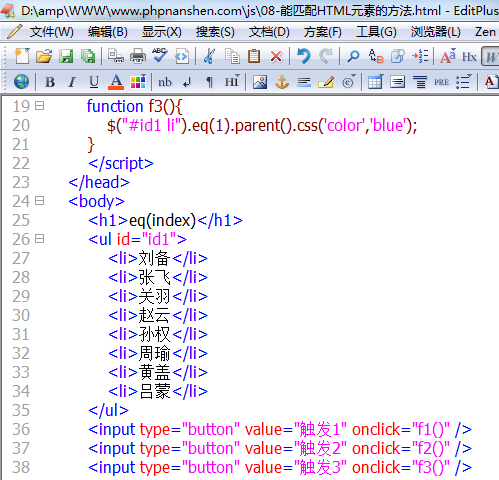Open the Font settings Aa icon
499x480 pixels.
[448, 56]
